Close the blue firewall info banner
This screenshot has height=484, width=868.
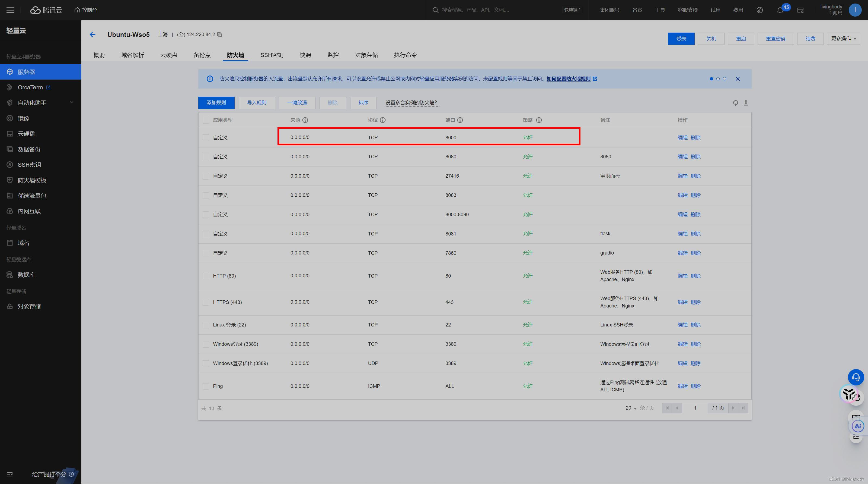[738, 79]
